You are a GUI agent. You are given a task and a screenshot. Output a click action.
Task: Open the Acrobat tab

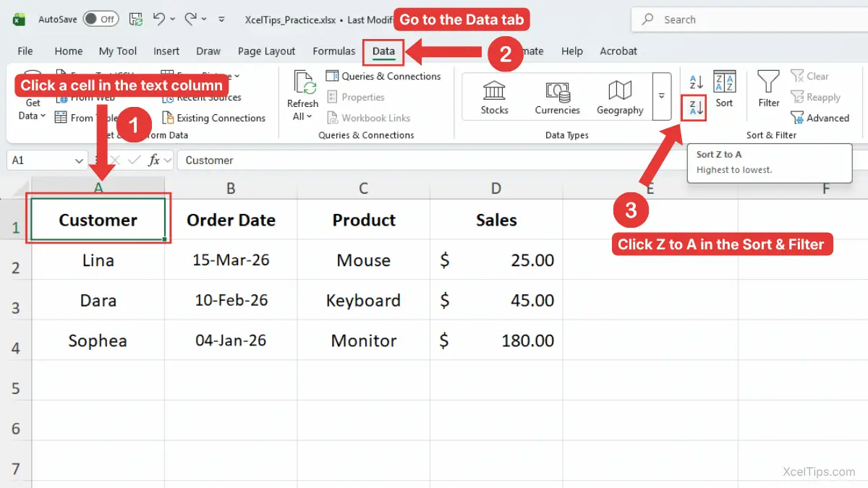tap(618, 51)
